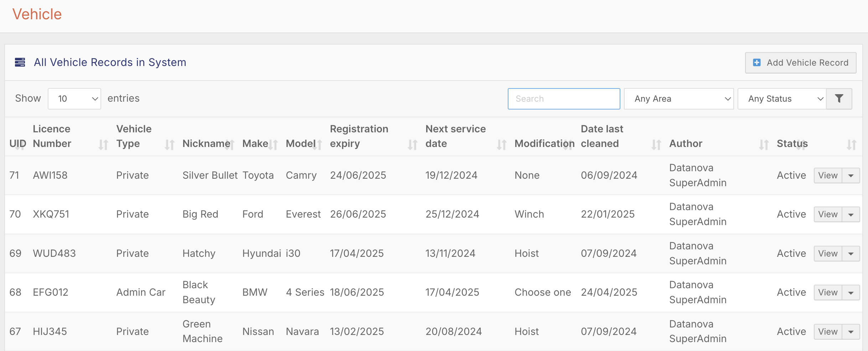The height and width of the screenshot is (351, 868).
Task: Expand action menu arrow for WUD483 row
Action: (851, 254)
